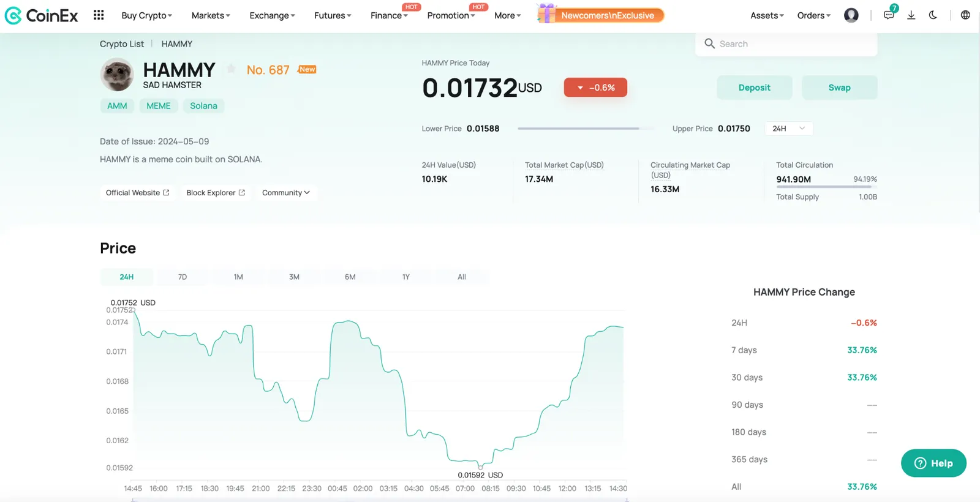Open the Official Website link
The height and width of the screenshot is (502, 980).
point(137,192)
